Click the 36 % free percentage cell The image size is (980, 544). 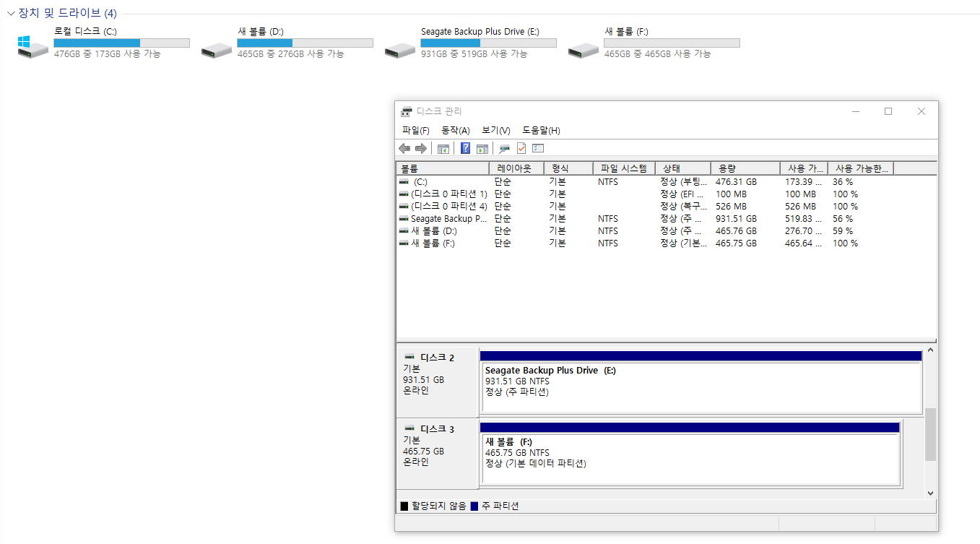843,182
